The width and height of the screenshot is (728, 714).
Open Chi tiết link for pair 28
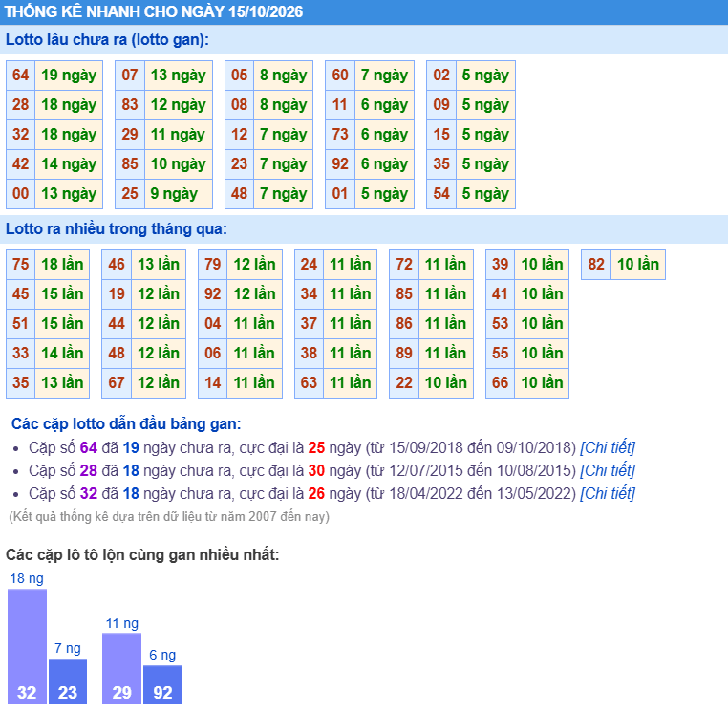pos(608,470)
